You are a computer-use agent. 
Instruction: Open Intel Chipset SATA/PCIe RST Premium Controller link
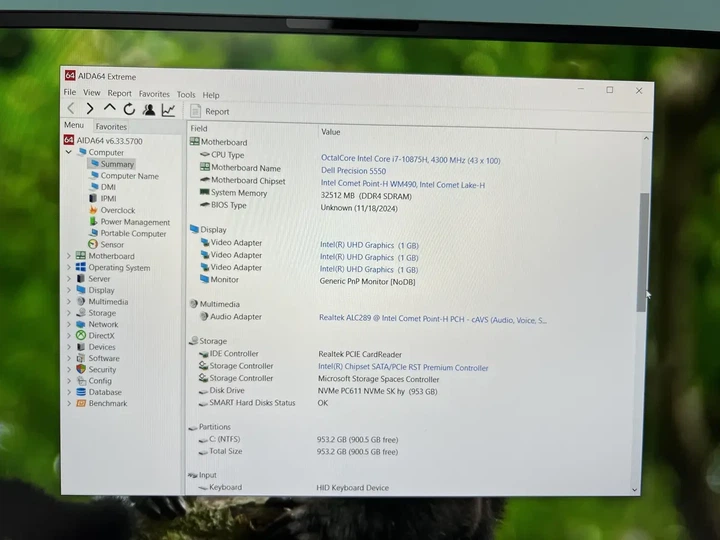tap(403, 367)
